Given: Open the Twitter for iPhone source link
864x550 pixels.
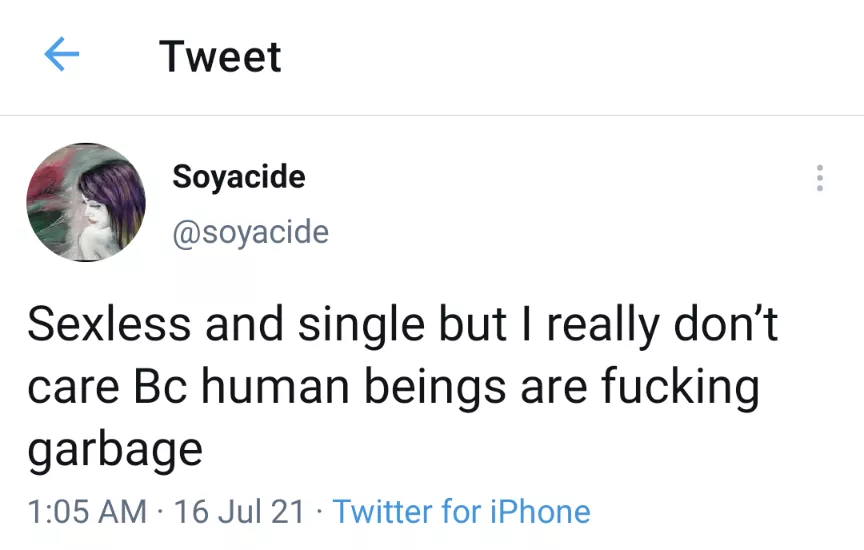Looking at the screenshot, I should point(461,512).
